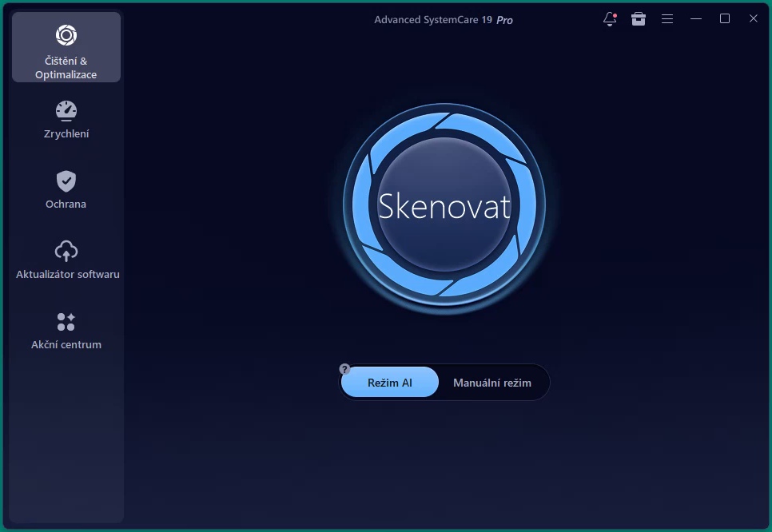Click the question mark help icon
The height and width of the screenshot is (532, 772).
tap(345, 369)
